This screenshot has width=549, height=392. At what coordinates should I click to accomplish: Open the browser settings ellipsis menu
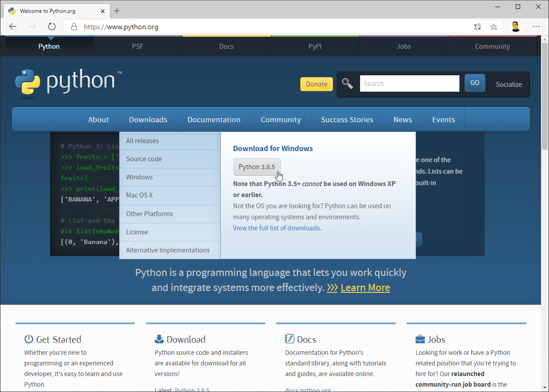click(x=536, y=27)
